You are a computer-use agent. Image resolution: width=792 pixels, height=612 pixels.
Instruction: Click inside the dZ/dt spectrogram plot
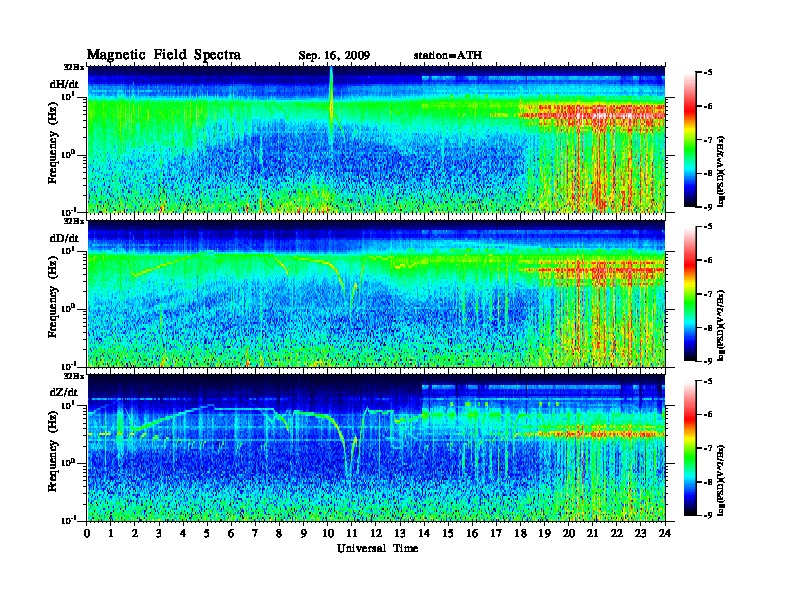click(376, 448)
